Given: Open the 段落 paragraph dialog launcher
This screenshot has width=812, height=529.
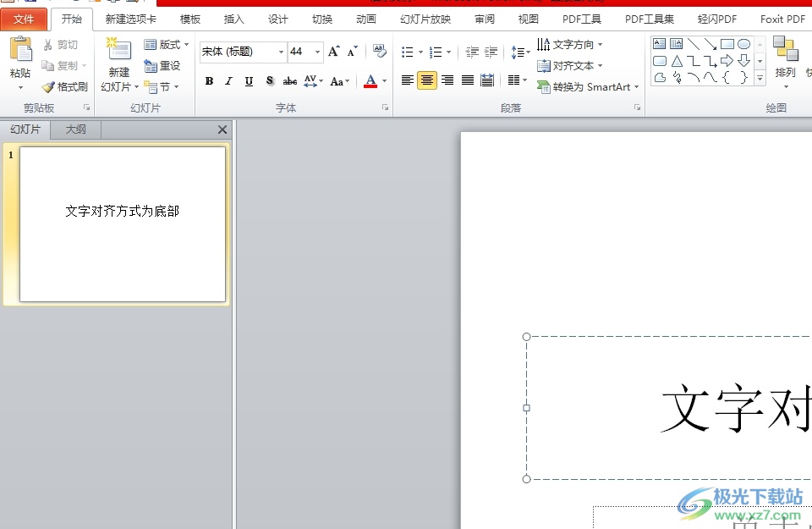Looking at the screenshot, I should (x=637, y=107).
